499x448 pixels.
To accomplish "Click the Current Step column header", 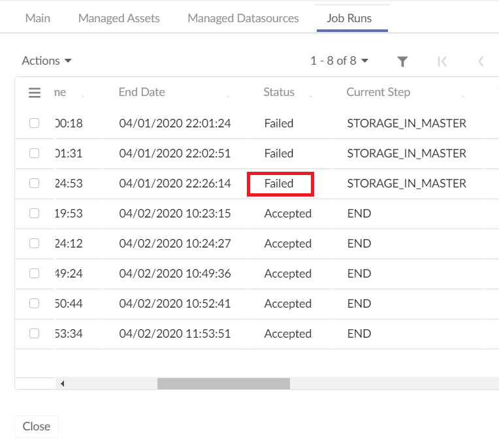I will pyautogui.click(x=378, y=92).
